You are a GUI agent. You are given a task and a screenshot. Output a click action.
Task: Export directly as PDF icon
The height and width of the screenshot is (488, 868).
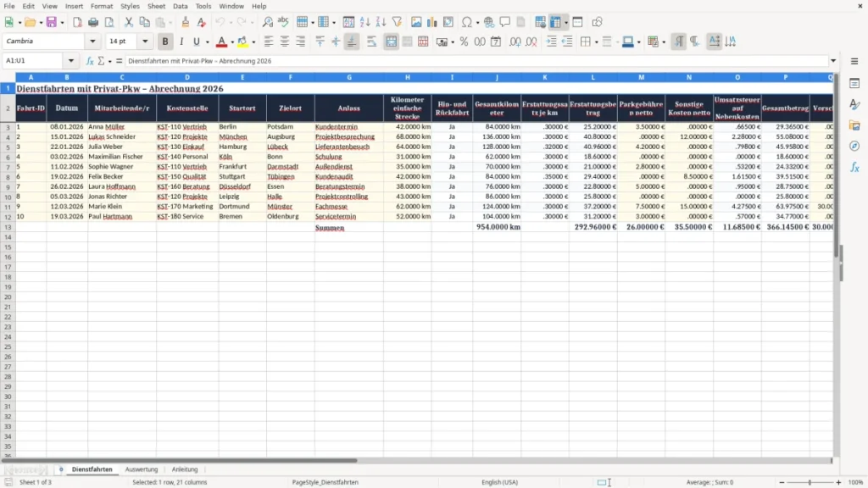(77, 22)
